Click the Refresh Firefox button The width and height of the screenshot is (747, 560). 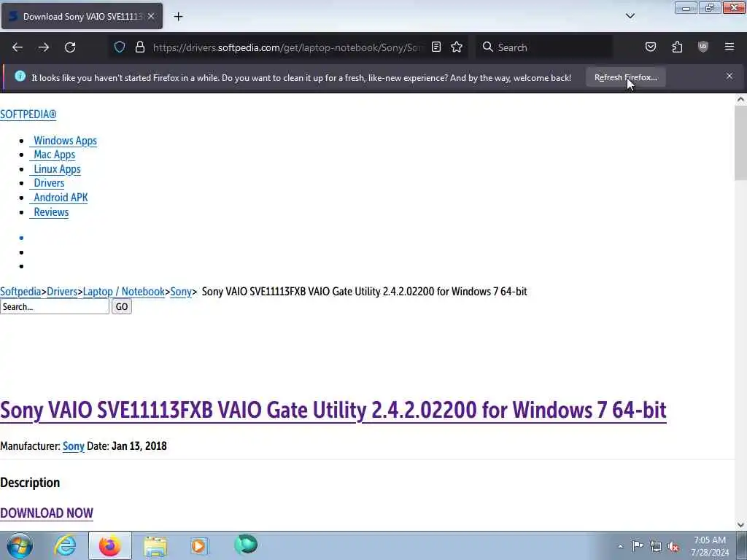coord(625,77)
